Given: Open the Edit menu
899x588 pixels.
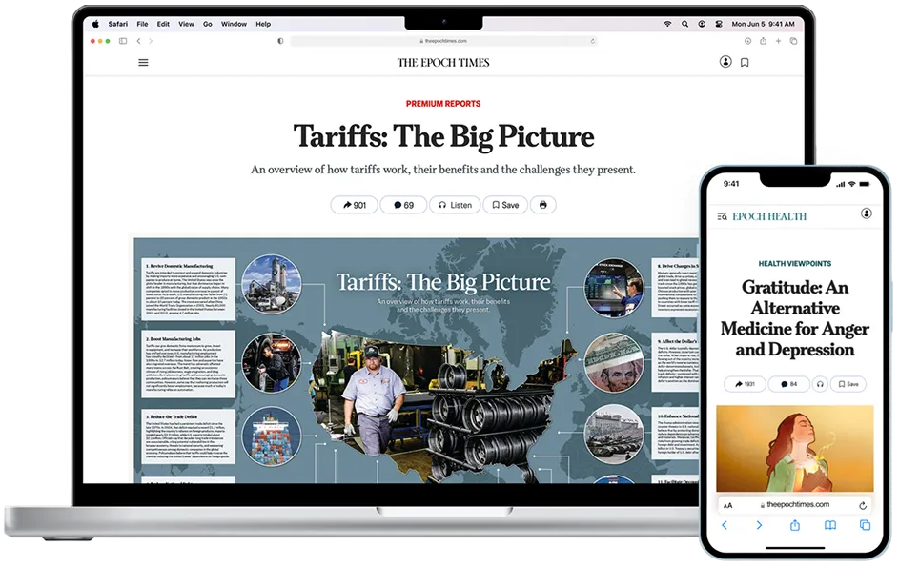Looking at the screenshot, I should click(163, 24).
